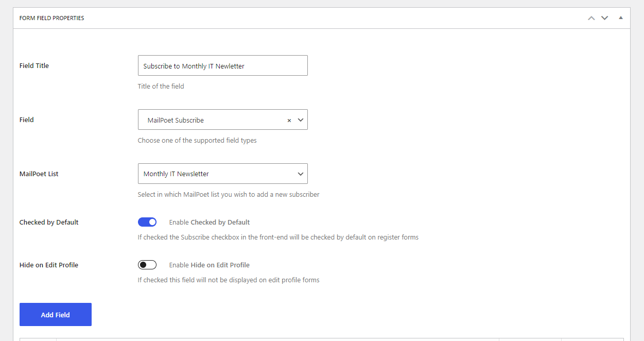Click 'Select in which MailPoet list' description
Image resolution: width=644 pixels, height=341 pixels.
[229, 194]
